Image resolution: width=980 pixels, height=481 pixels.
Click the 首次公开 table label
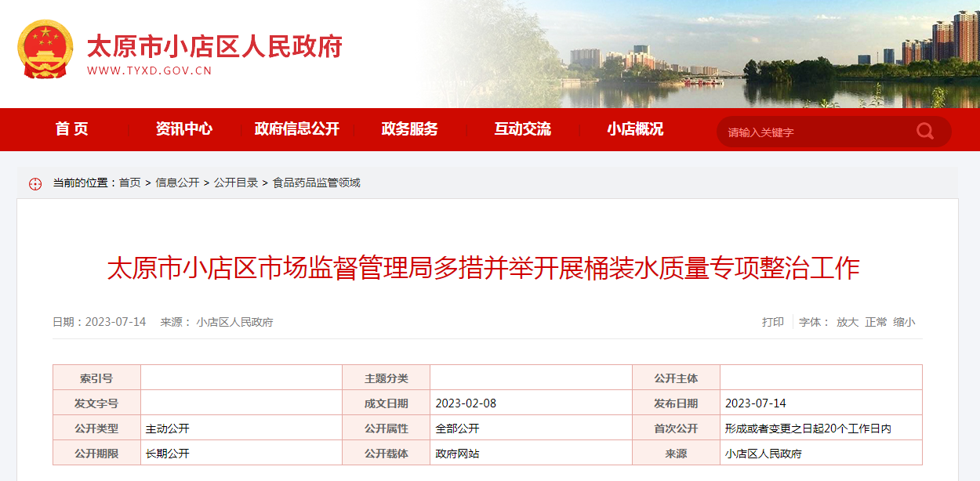677,429
